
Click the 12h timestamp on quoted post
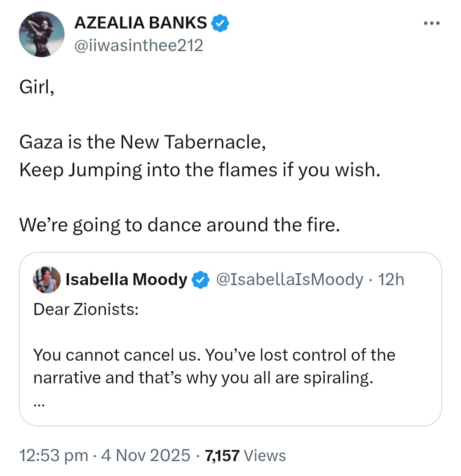[391, 280]
